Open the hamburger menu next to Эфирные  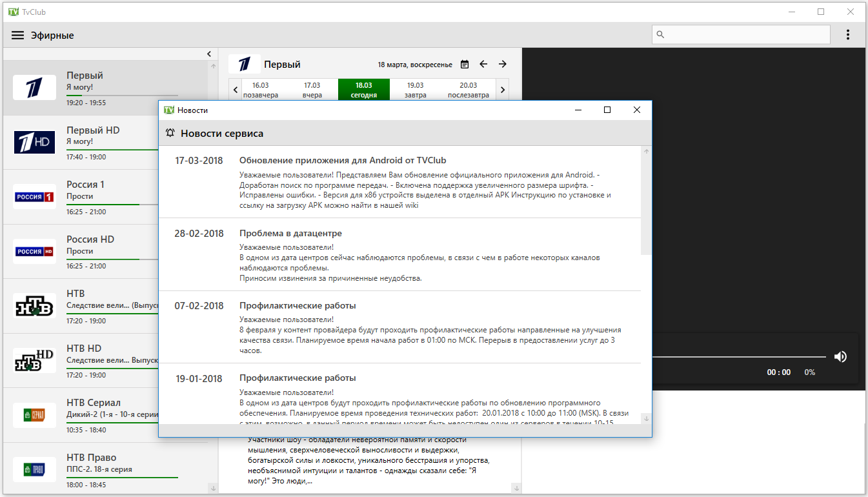17,35
